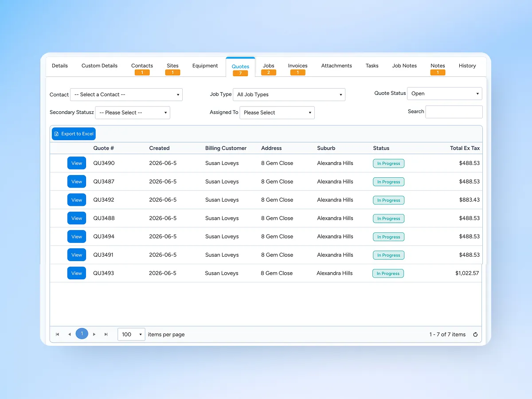Click the 2026-06-5 date for QU3494
The image size is (532, 399).
coord(163,237)
